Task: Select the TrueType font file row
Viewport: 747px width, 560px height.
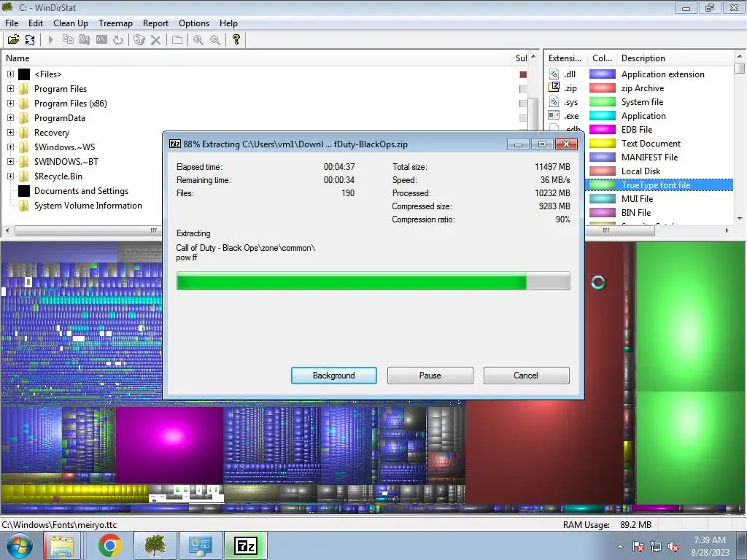Action: coord(659,184)
